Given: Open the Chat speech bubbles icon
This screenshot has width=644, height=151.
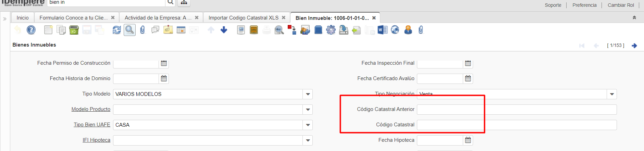Looking at the screenshot, I should point(155,30).
